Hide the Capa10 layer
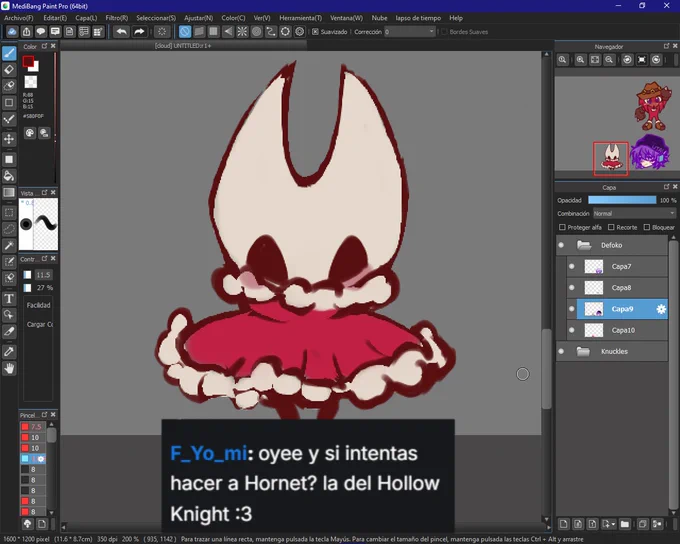The height and width of the screenshot is (544, 680). click(572, 330)
